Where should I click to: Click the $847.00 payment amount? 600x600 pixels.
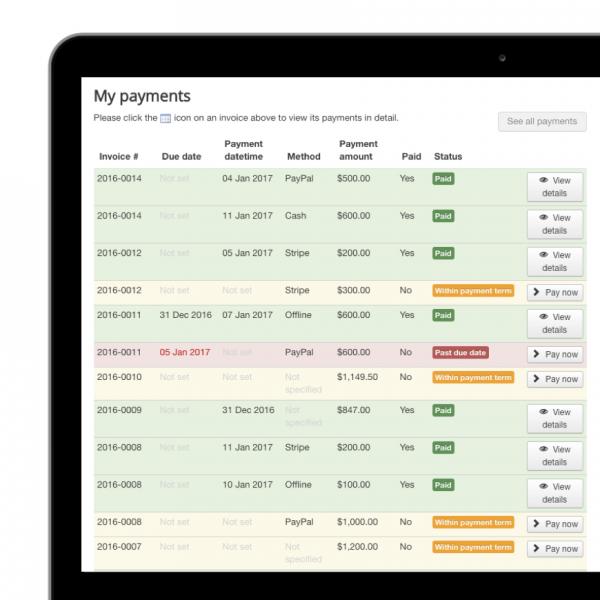(354, 410)
